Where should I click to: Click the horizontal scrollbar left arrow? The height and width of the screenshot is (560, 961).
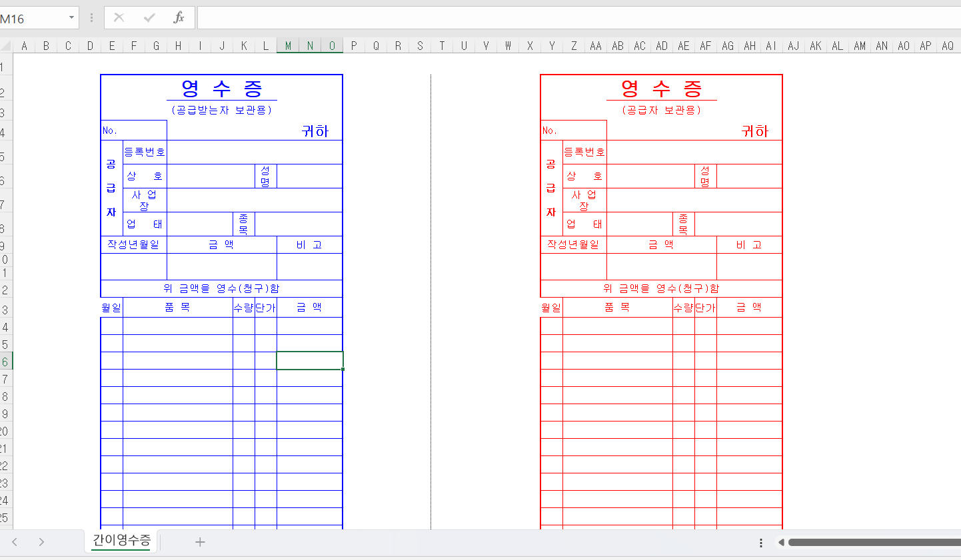[x=781, y=543]
